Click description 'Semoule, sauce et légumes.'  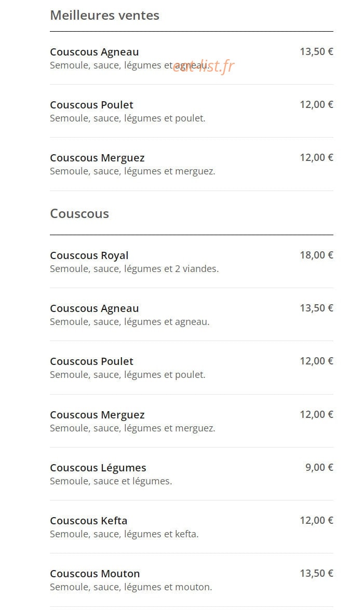[x=111, y=481]
